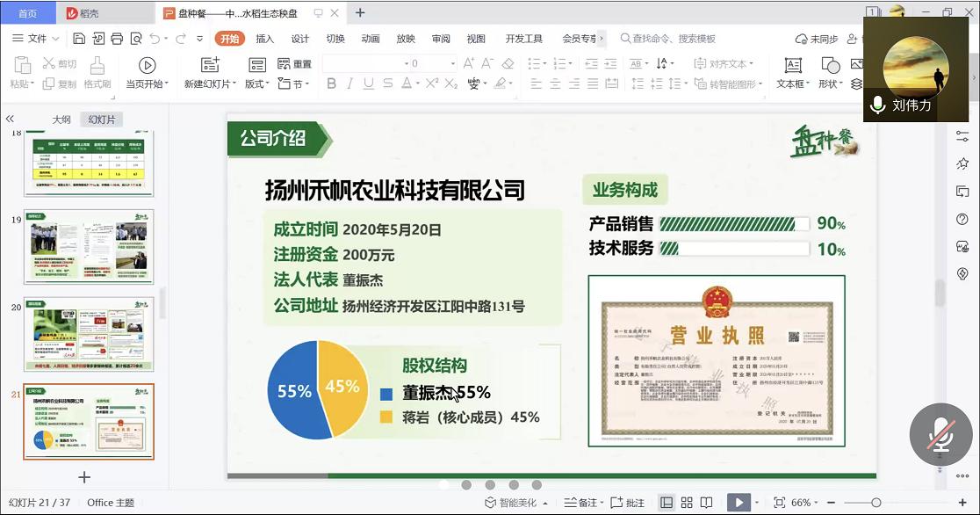This screenshot has height=515, width=980.
Task: Click the 新建幻灯片 new slide icon
Action: tap(210, 65)
